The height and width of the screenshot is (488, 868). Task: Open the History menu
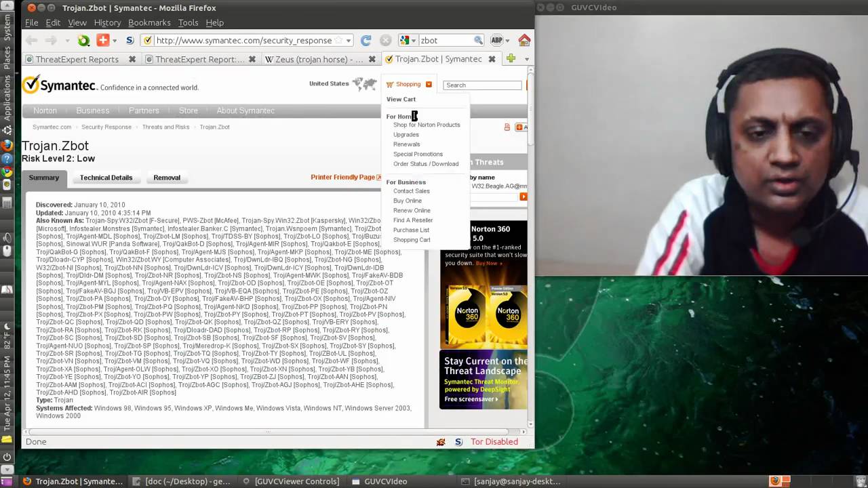click(107, 22)
